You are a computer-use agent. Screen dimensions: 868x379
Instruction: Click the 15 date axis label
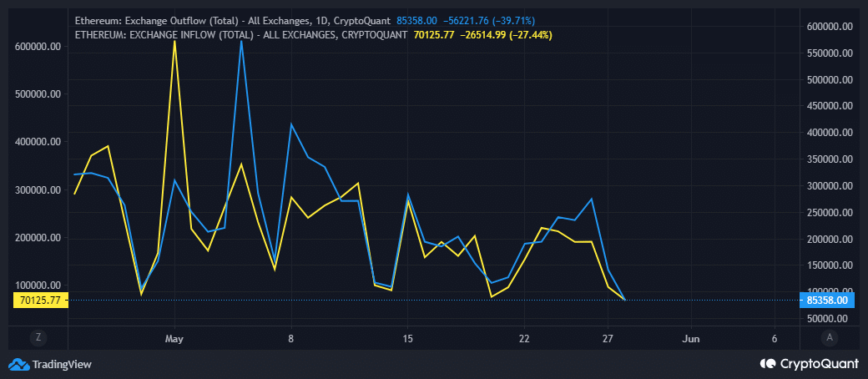408,339
